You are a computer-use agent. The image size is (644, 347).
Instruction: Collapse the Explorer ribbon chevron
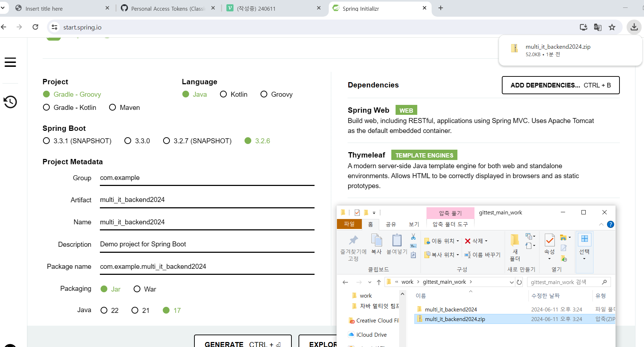pos(601,224)
